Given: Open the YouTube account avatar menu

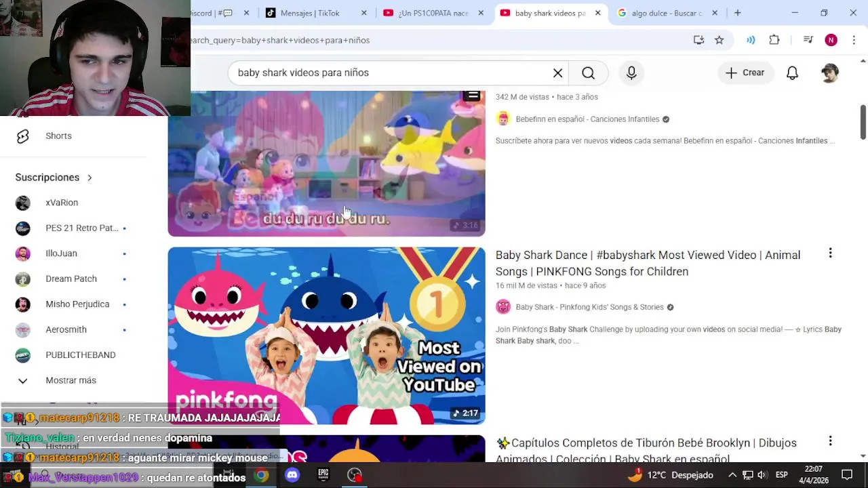Looking at the screenshot, I should [x=829, y=73].
